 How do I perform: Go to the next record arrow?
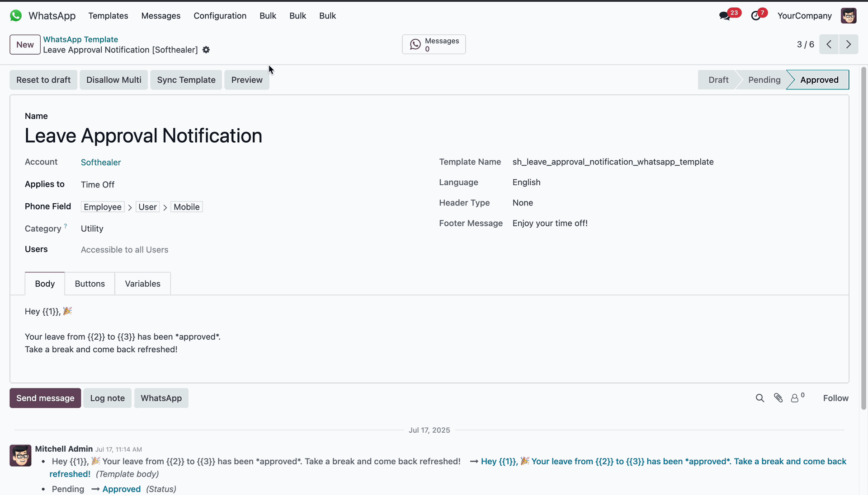(x=849, y=44)
